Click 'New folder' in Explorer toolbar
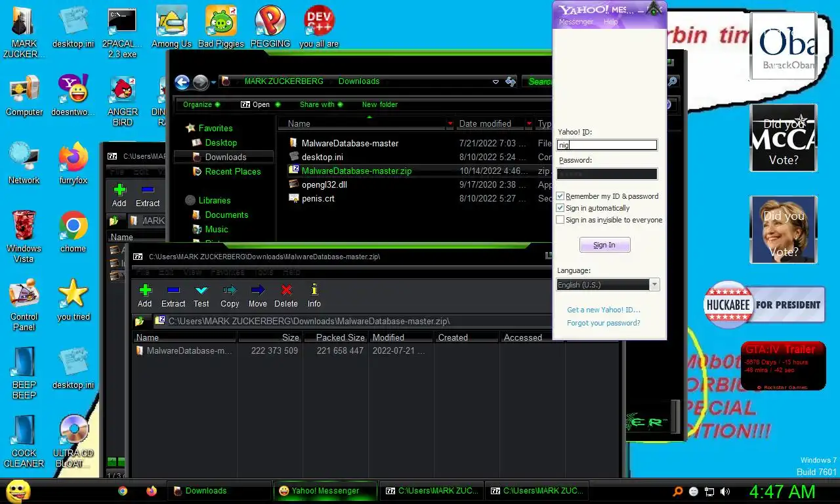 point(379,104)
